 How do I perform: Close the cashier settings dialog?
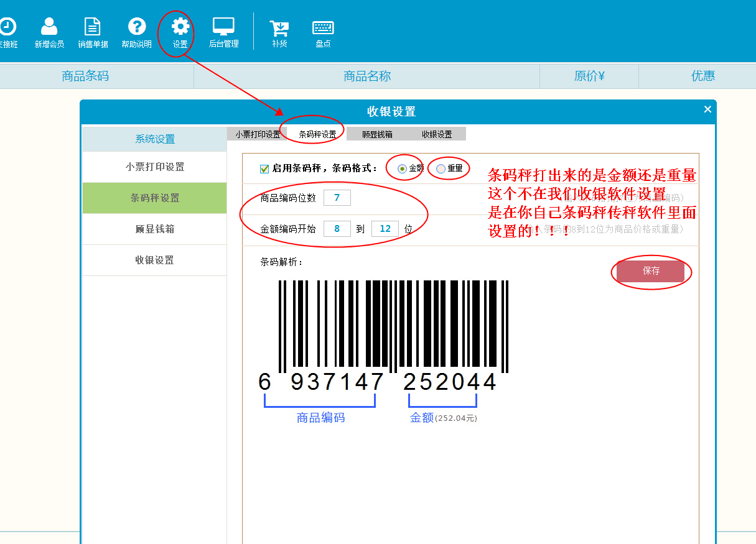pos(707,109)
